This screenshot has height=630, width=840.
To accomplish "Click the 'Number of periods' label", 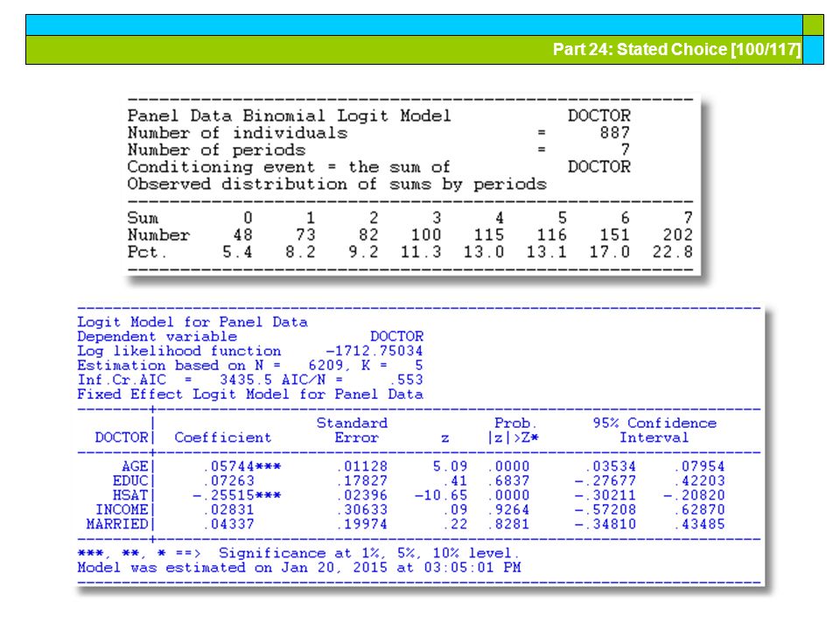I will [x=216, y=150].
